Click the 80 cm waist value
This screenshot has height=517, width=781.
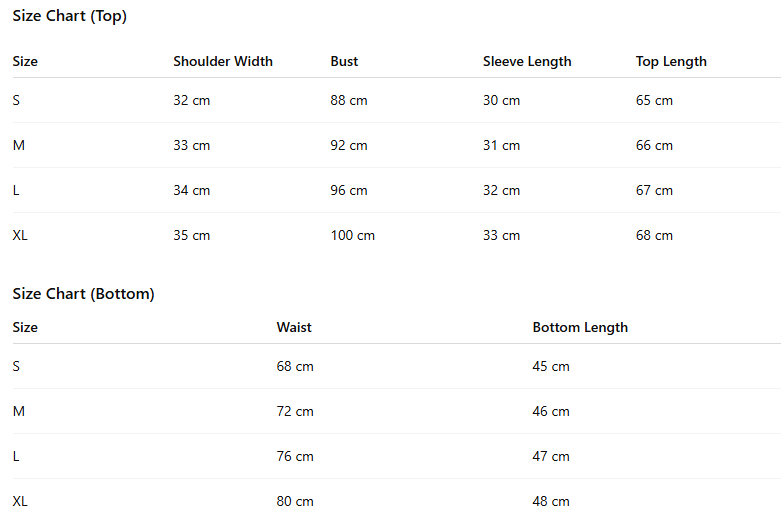[295, 501]
